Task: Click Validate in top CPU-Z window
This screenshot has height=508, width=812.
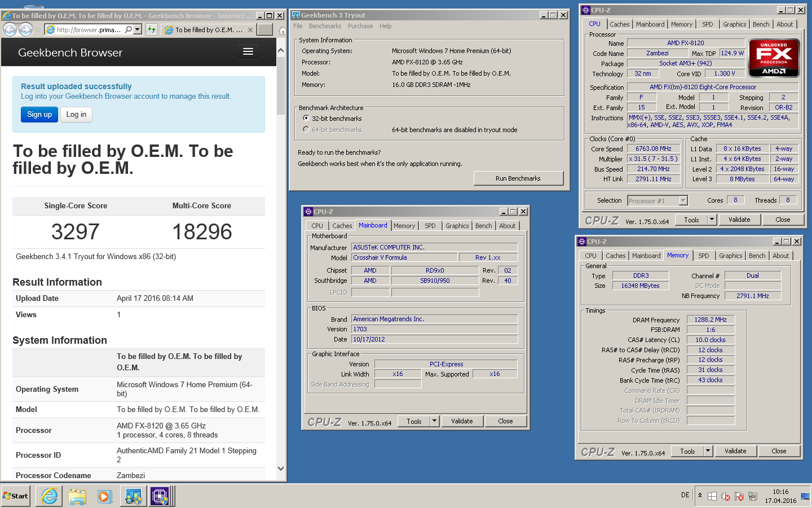Action: [739, 220]
